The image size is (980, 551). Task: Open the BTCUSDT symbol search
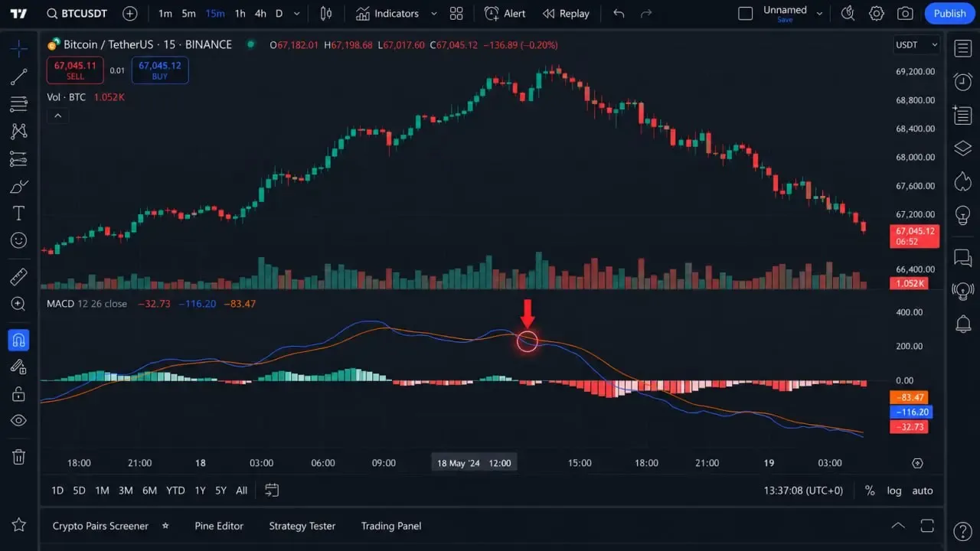click(77, 14)
